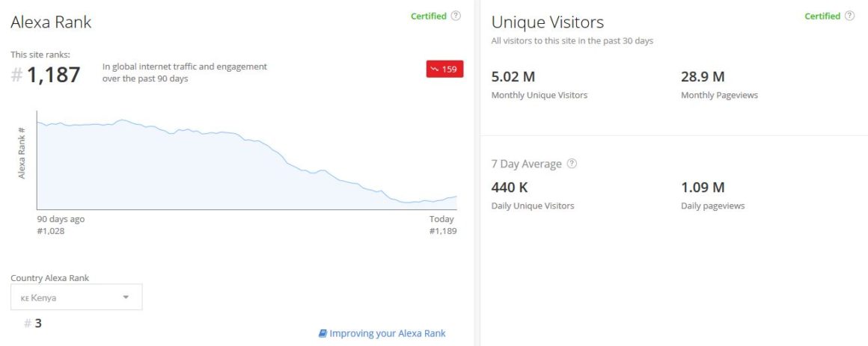This screenshot has height=346, width=868.
Task: Click the Alexa Rank trend chart area
Action: pyautogui.click(x=247, y=160)
